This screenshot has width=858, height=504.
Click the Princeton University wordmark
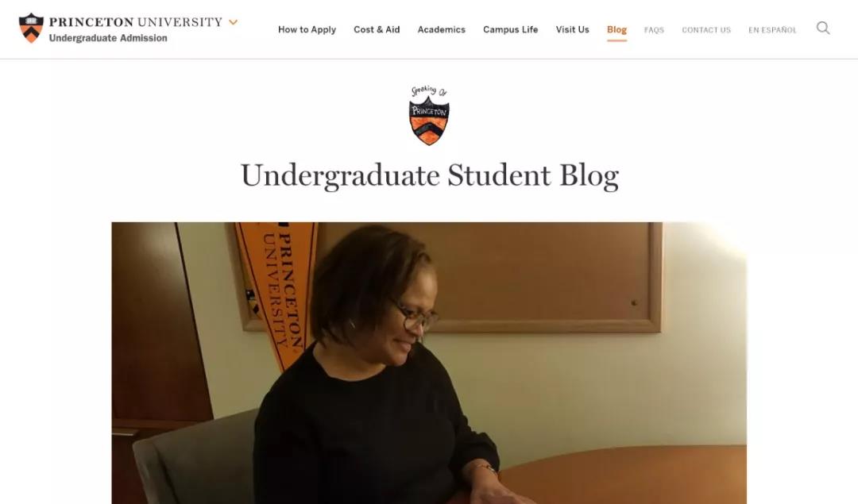(136, 22)
